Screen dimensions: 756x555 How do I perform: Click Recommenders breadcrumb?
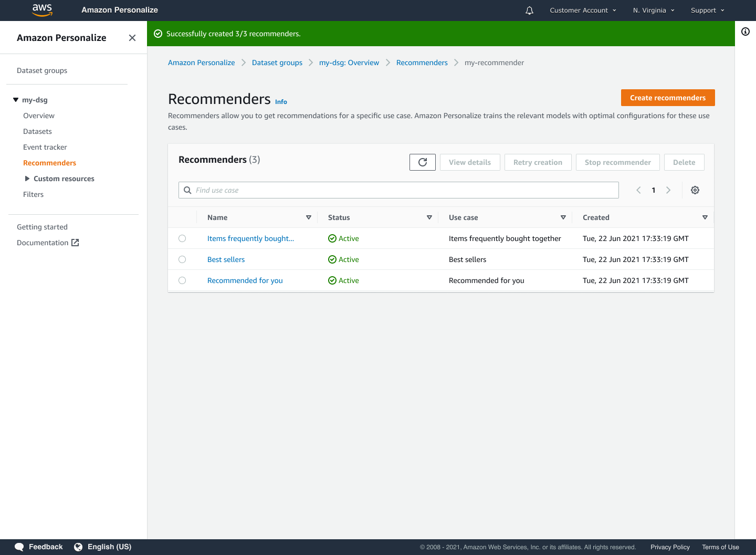(422, 62)
